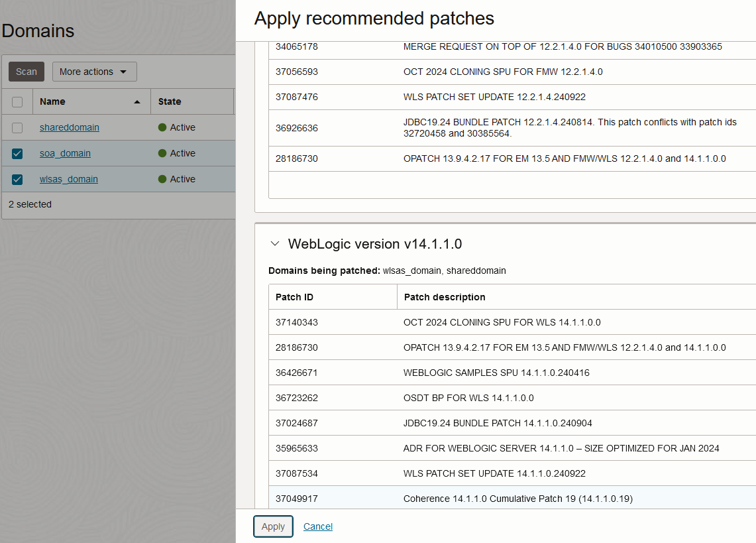Open the wlsas_domain link
Viewport: 756px width, 543px height.
(x=69, y=179)
